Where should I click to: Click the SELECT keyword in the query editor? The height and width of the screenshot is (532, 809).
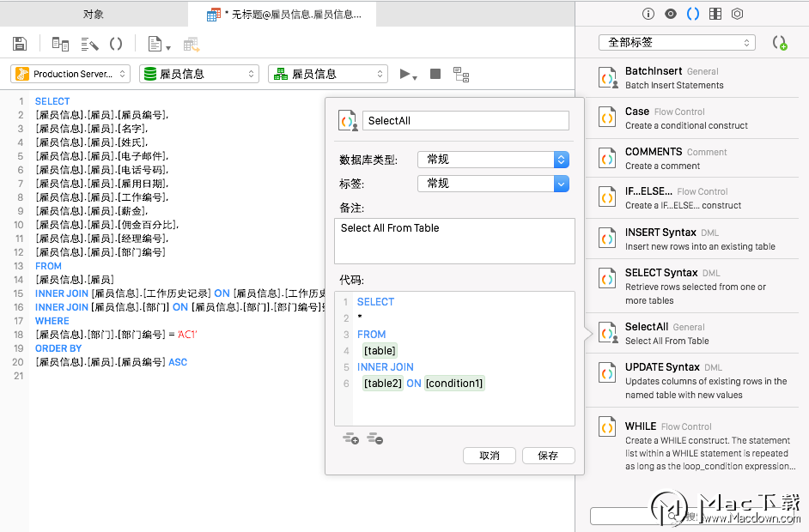[52, 101]
